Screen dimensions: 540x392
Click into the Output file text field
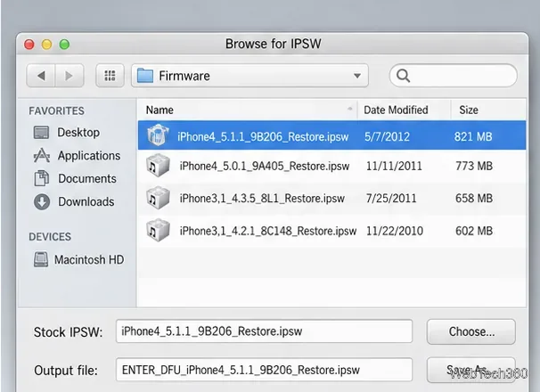(264, 370)
